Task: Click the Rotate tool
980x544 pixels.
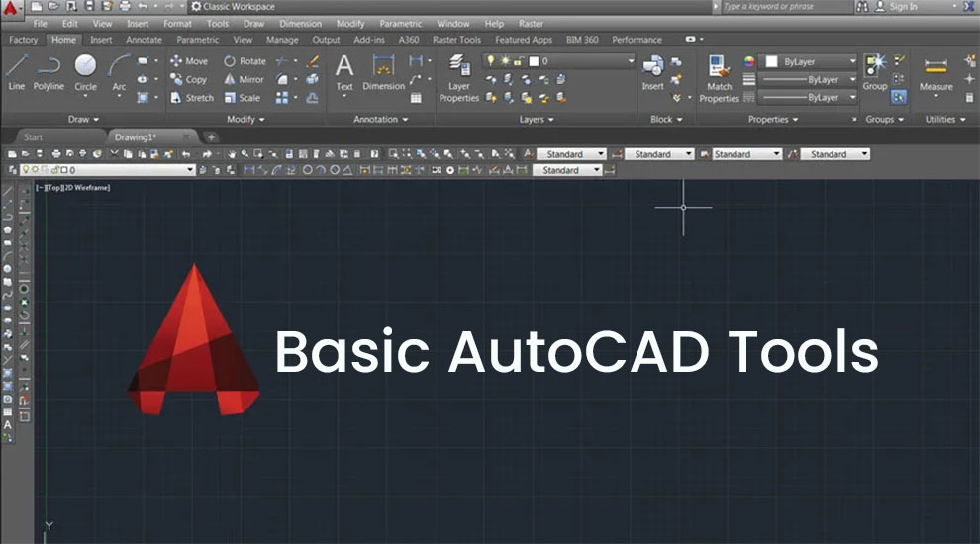Action: [x=245, y=61]
